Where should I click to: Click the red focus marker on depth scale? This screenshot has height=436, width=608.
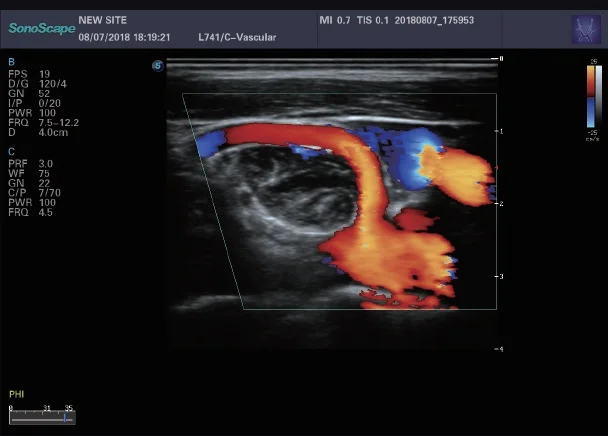click(x=497, y=168)
